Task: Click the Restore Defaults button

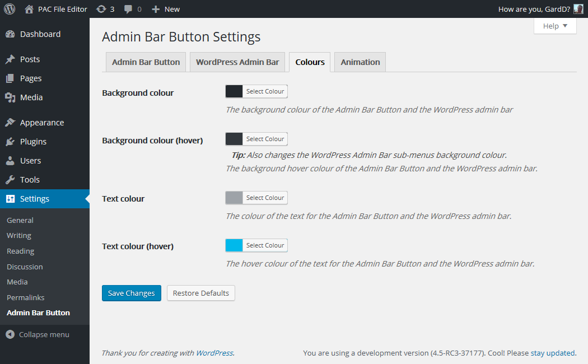Action: point(201,293)
